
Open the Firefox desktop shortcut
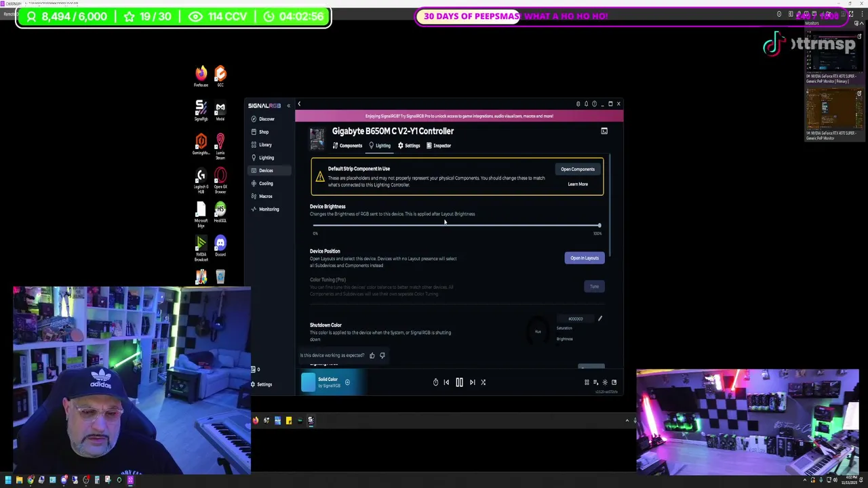point(201,76)
